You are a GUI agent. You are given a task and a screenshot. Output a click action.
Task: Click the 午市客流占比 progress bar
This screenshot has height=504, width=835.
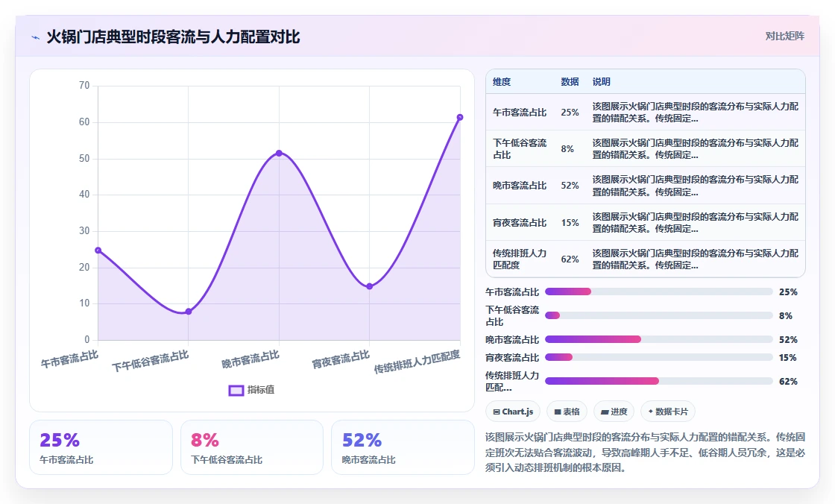(659, 292)
